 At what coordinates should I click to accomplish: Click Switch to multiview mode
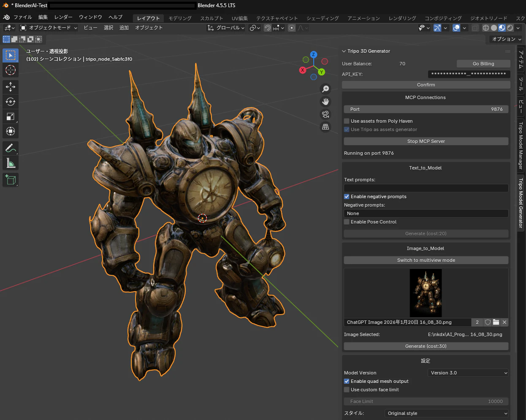(426, 260)
